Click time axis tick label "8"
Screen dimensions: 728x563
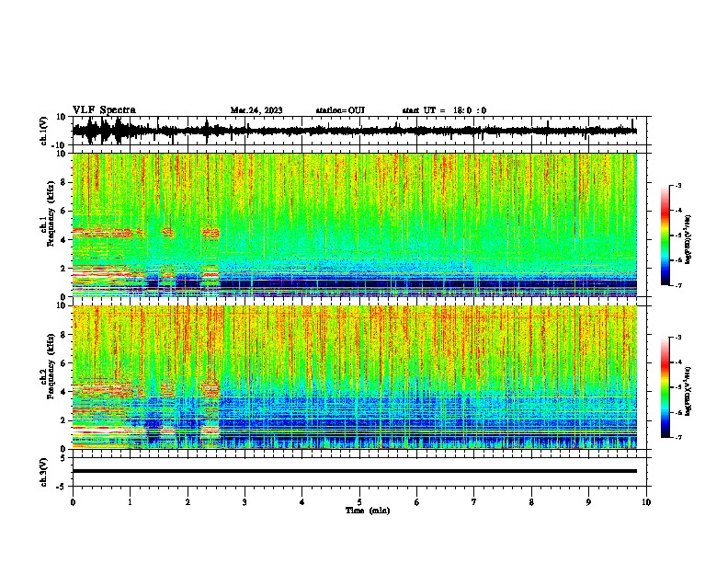(x=531, y=502)
